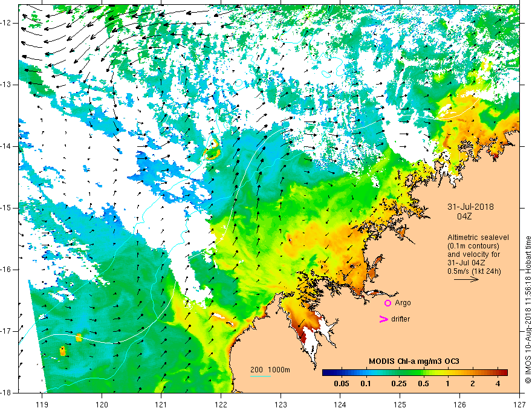Click the standalone '04Z' time below the date

(464, 216)
